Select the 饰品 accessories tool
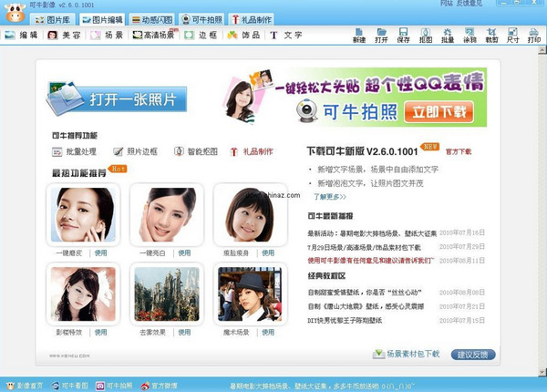547x392 pixels. [243, 35]
